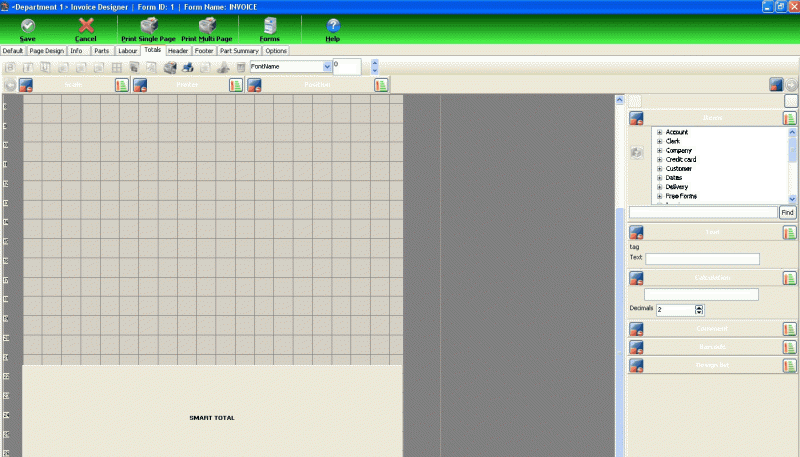Click green-bars icon on Design list header
This screenshot has height=457, width=800.
point(789,366)
